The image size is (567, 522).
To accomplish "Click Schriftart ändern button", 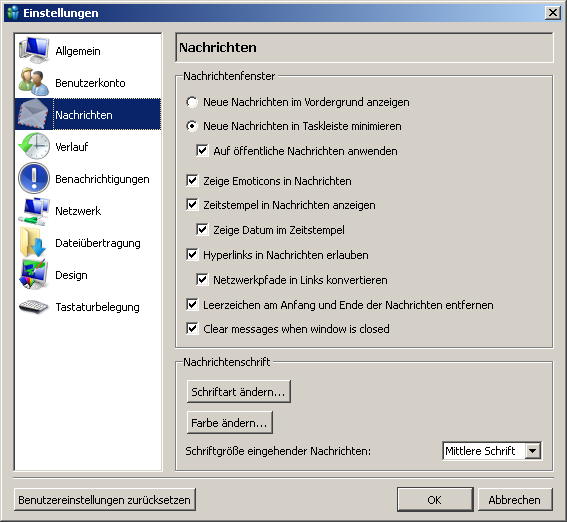I will pyautogui.click(x=239, y=392).
